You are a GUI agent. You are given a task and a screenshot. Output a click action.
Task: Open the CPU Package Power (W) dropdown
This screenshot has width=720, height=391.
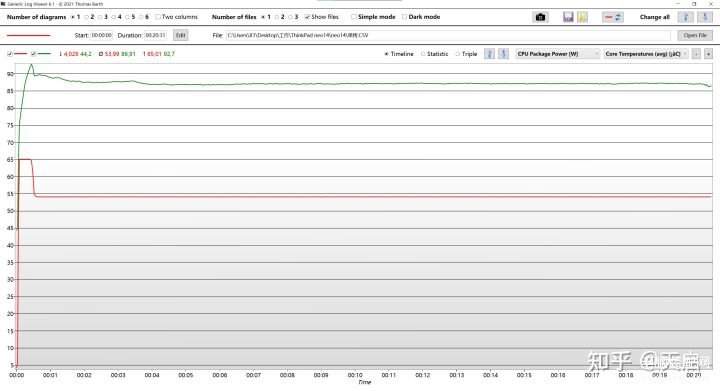coord(557,54)
